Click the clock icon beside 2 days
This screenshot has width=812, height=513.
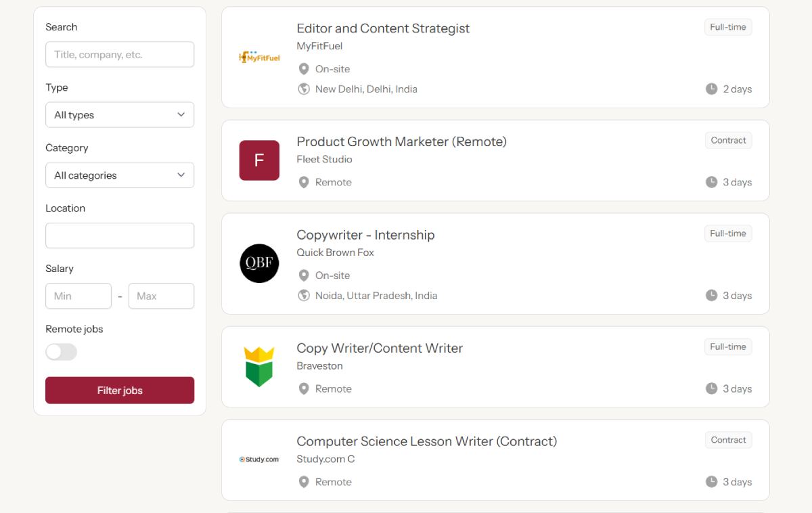click(x=711, y=89)
